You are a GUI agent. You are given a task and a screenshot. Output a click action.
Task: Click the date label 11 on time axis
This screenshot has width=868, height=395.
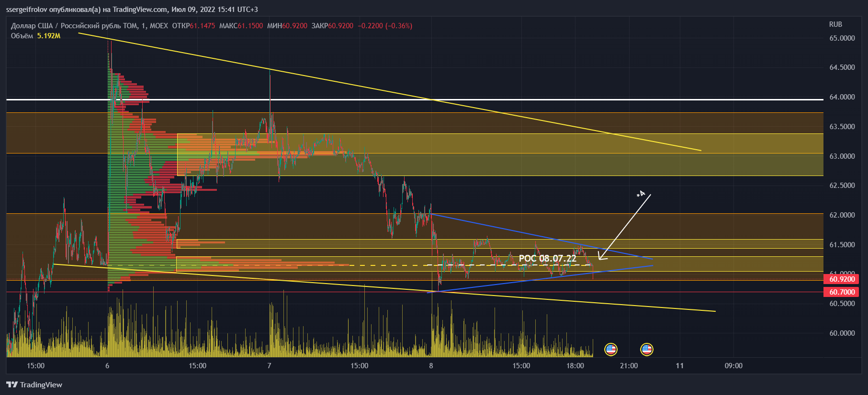click(679, 366)
